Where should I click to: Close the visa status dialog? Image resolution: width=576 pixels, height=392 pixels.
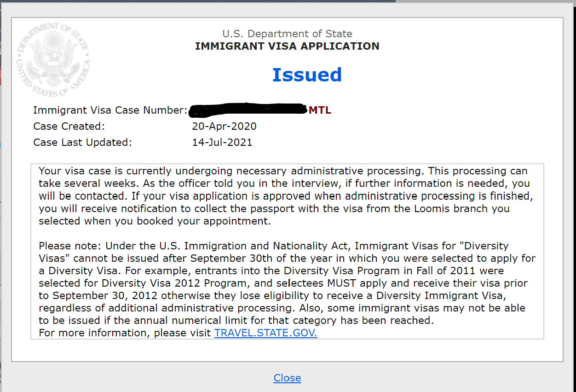[287, 378]
